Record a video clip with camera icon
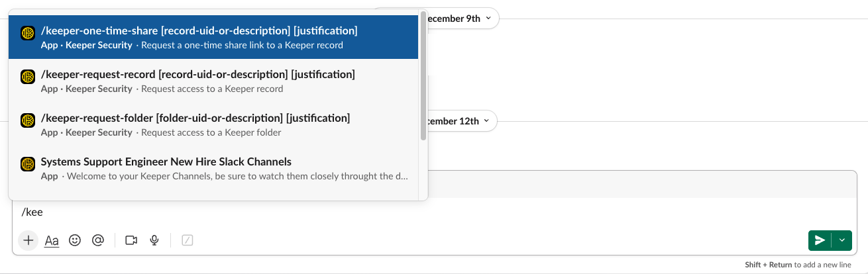The width and height of the screenshot is (868, 274). (x=131, y=240)
